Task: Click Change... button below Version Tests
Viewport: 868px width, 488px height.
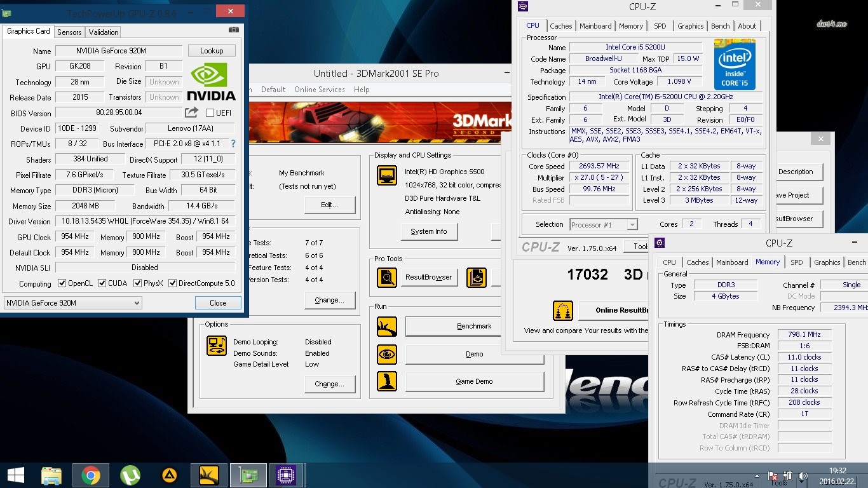Action: point(329,300)
